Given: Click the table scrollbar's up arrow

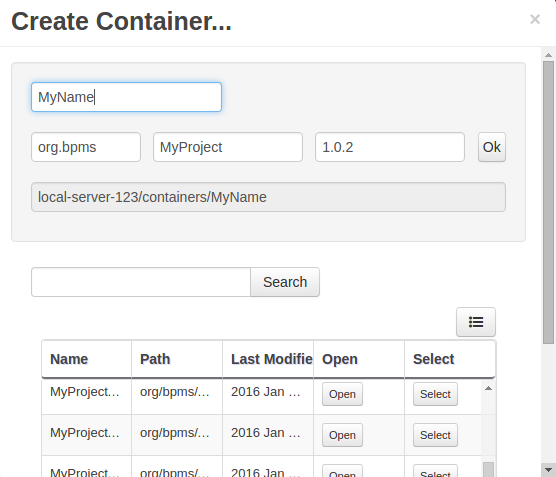Looking at the screenshot, I should [488, 388].
